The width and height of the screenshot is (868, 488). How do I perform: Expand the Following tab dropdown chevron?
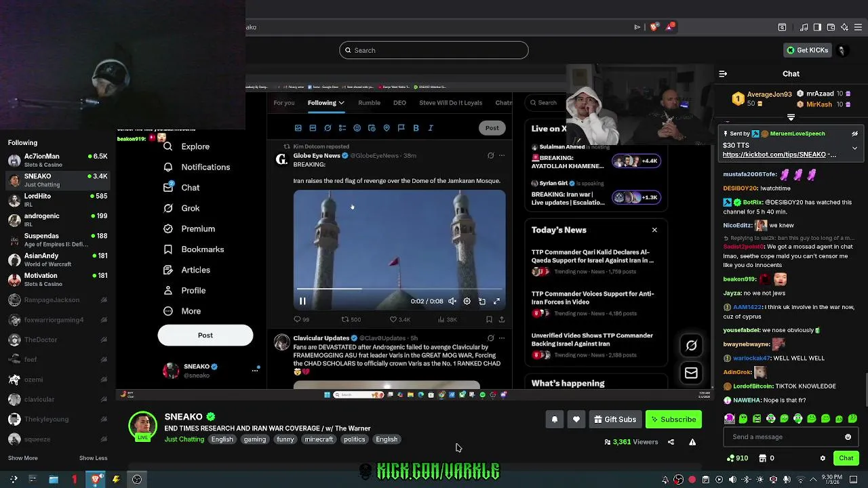pyautogui.click(x=341, y=103)
